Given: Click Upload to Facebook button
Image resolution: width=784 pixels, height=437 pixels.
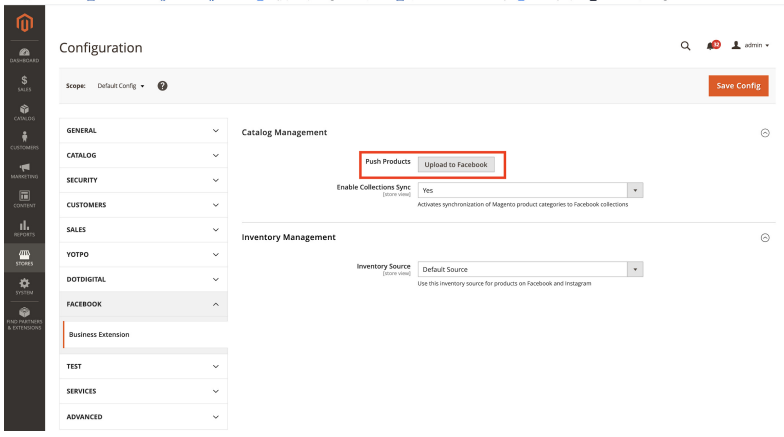Looking at the screenshot, I should [x=456, y=164].
